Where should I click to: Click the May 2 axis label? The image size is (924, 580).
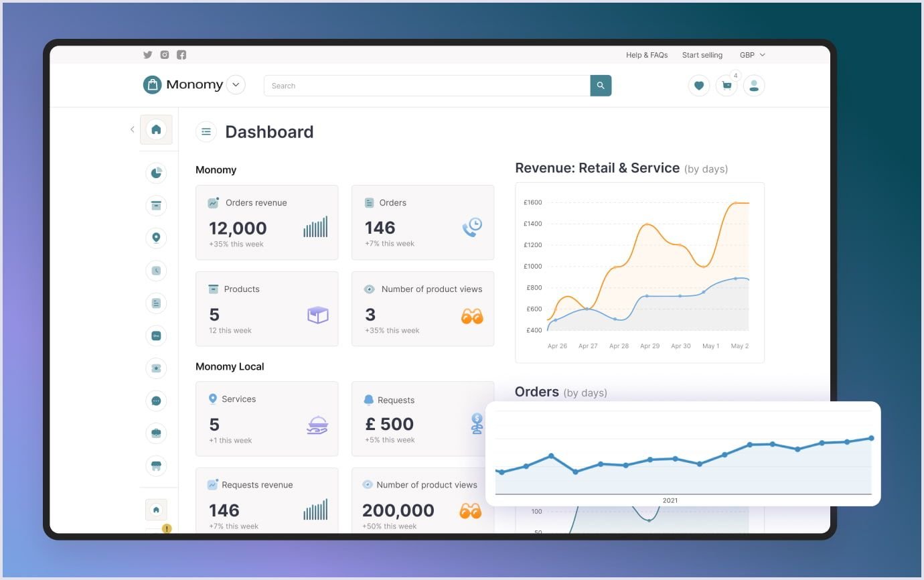point(740,346)
